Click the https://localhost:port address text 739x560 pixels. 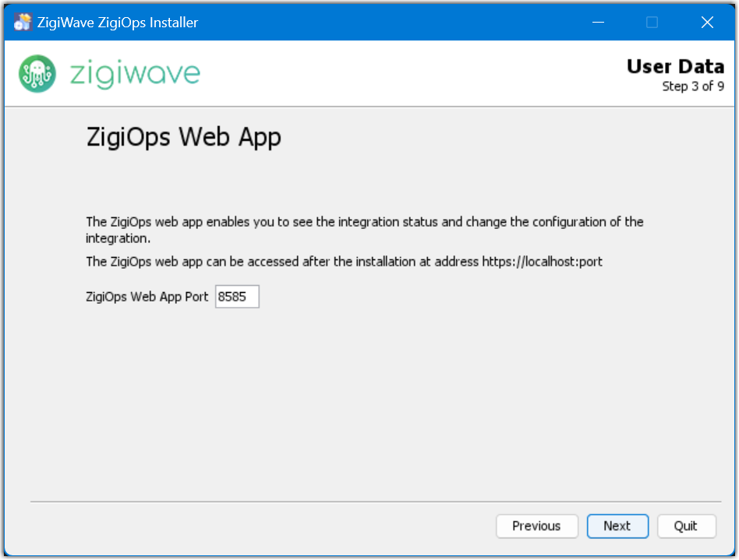pyautogui.click(x=542, y=262)
